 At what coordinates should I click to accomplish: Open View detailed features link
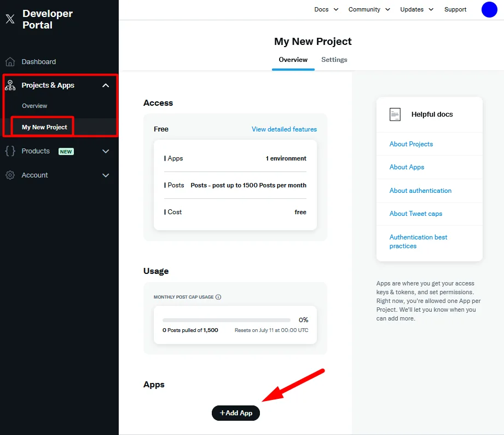(x=284, y=129)
